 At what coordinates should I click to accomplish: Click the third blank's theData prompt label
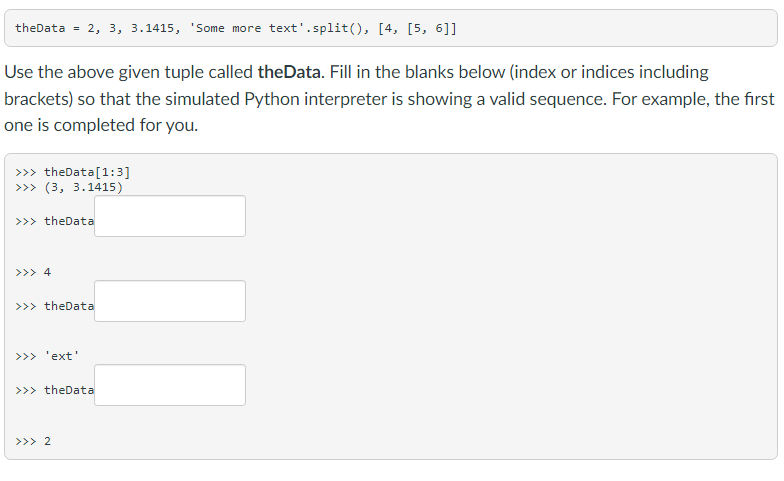(69, 390)
